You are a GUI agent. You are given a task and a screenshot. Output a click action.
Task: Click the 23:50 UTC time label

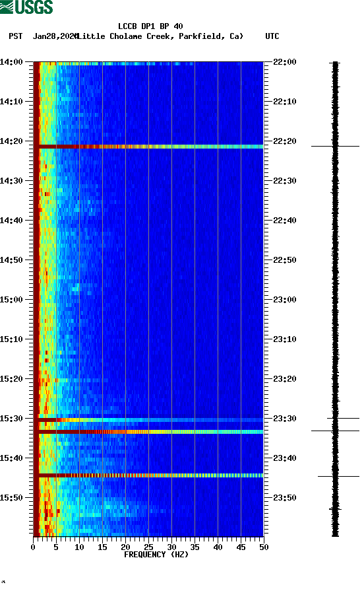pyautogui.click(x=285, y=498)
